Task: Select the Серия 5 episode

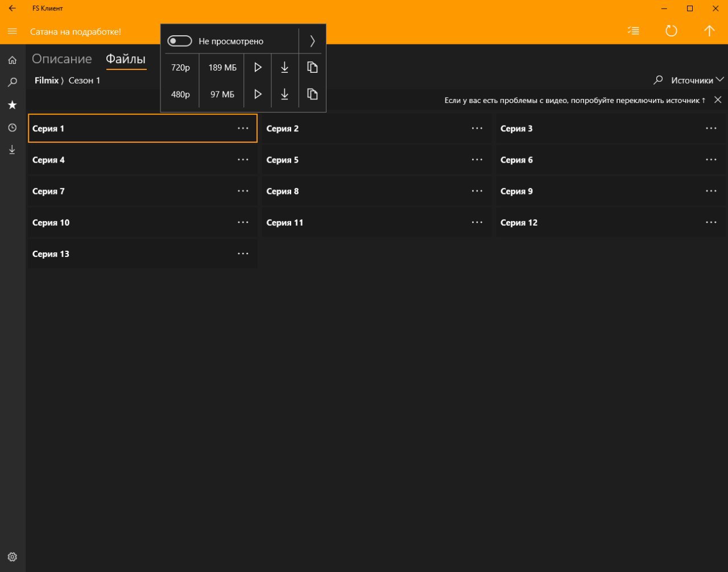Action: [x=377, y=159]
